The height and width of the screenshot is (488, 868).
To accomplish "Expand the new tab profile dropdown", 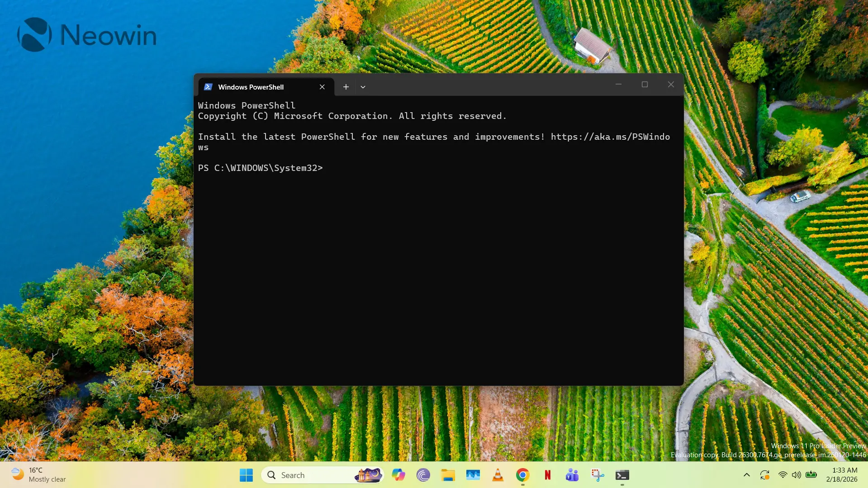I will pyautogui.click(x=363, y=87).
